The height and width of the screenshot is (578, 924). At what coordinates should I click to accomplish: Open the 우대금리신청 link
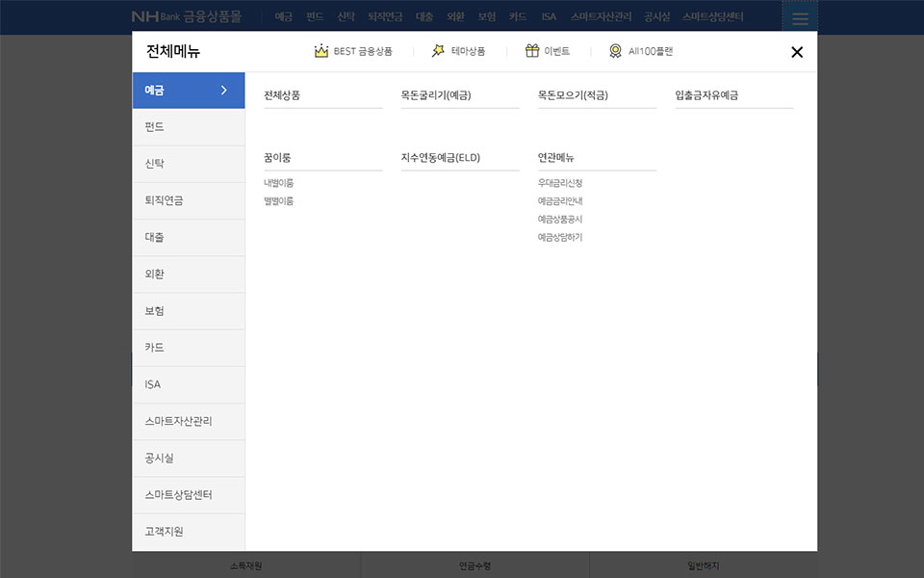tap(560, 183)
